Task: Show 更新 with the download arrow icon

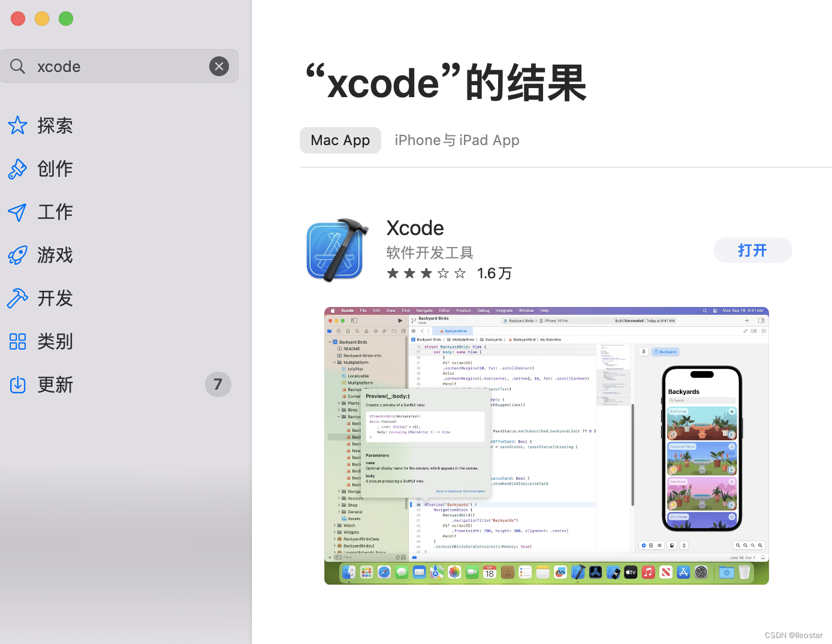Action: pos(17,384)
